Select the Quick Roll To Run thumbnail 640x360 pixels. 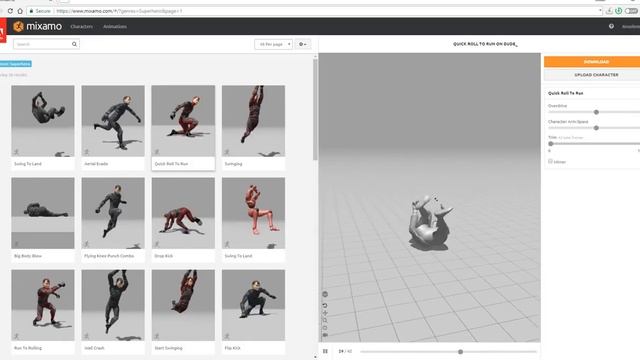coord(183,121)
